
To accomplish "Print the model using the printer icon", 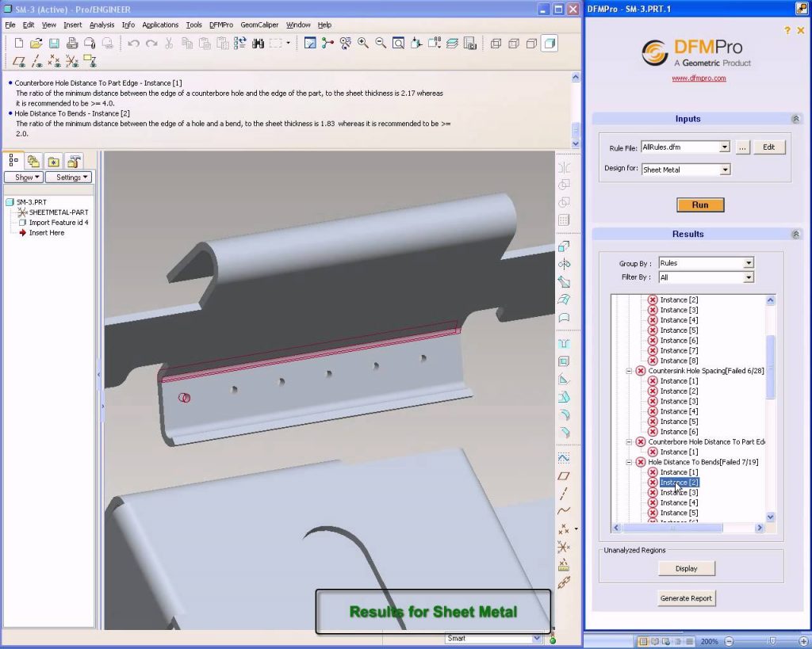I will pos(71,44).
